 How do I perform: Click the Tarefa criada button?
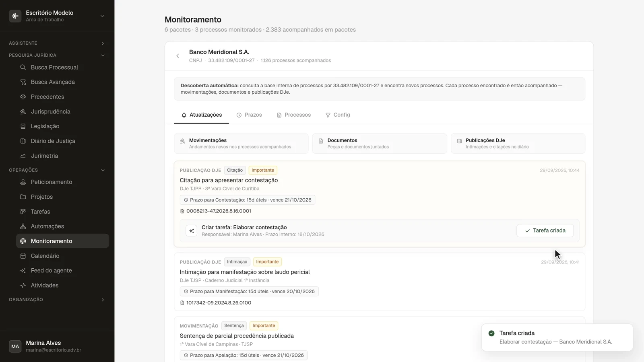click(545, 230)
